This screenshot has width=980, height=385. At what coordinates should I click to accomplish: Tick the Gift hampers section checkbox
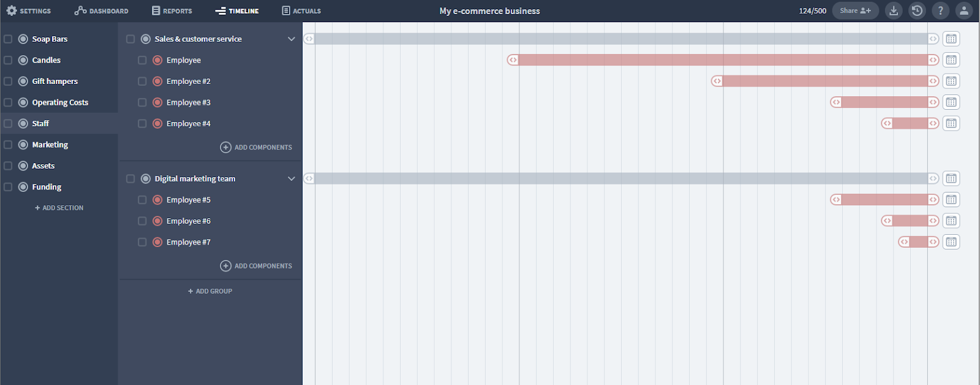point(8,81)
